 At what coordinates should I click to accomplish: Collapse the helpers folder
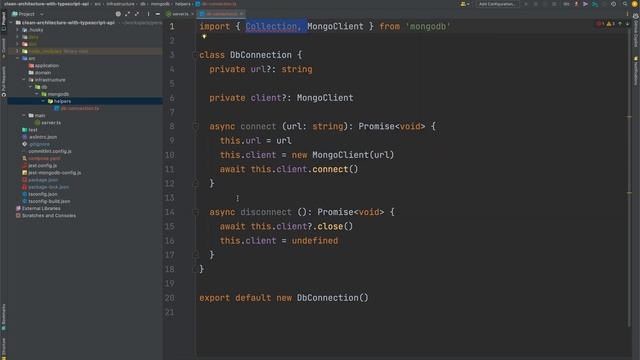44,101
